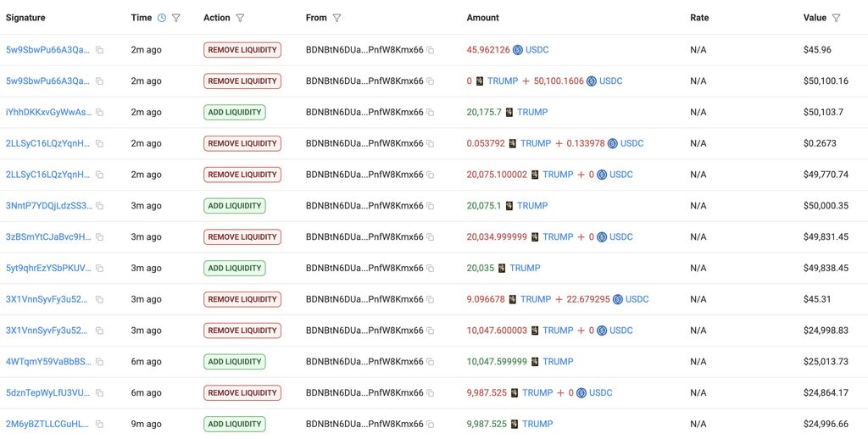The image size is (868, 439).
Task: Open transaction 3NntP7YDQjLdzSS3 signature link
Action: pos(47,206)
